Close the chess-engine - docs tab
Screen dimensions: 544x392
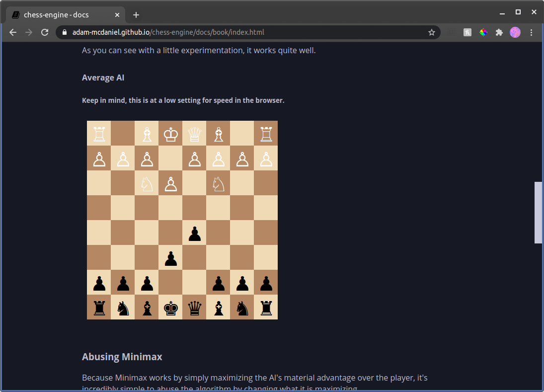[117, 15]
